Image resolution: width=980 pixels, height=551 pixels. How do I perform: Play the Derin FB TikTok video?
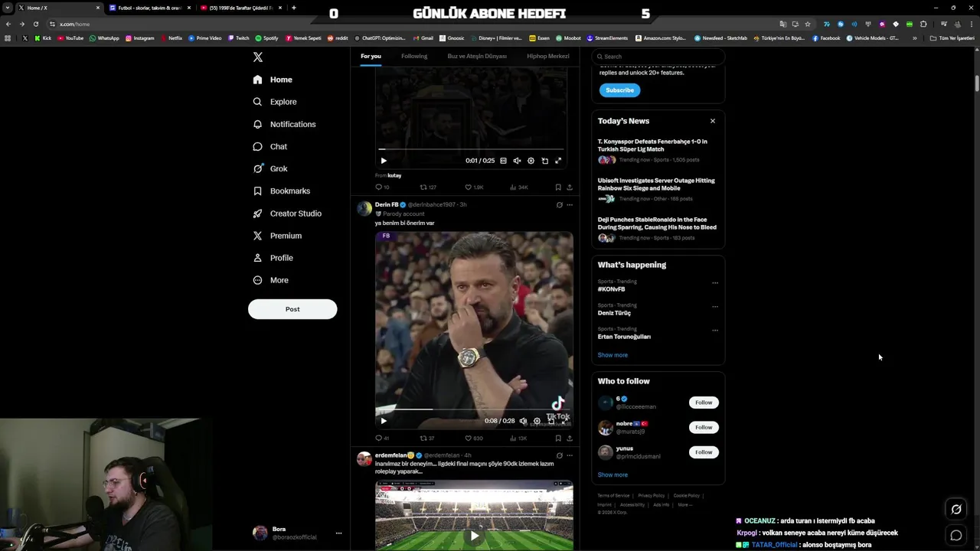click(384, 421)
